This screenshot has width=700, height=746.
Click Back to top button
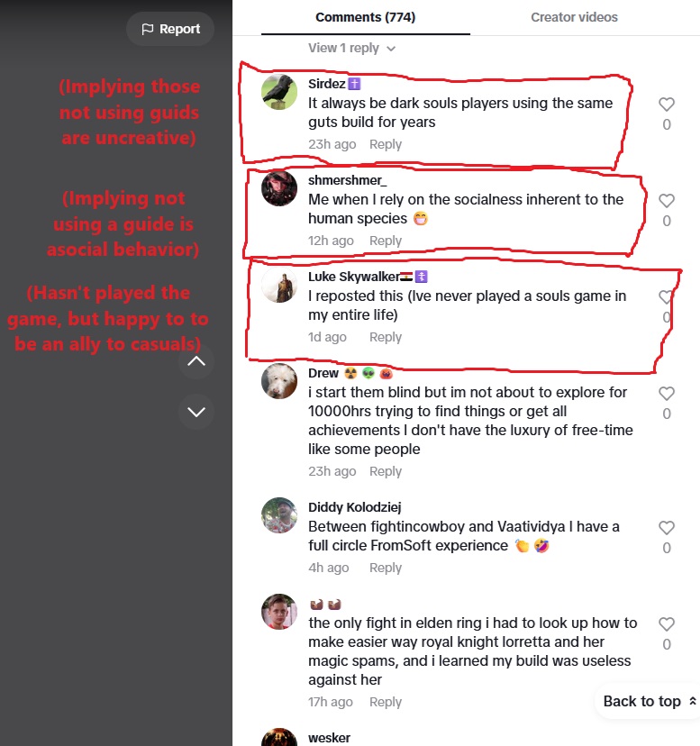pyautogui.click(x=649, y=701)
